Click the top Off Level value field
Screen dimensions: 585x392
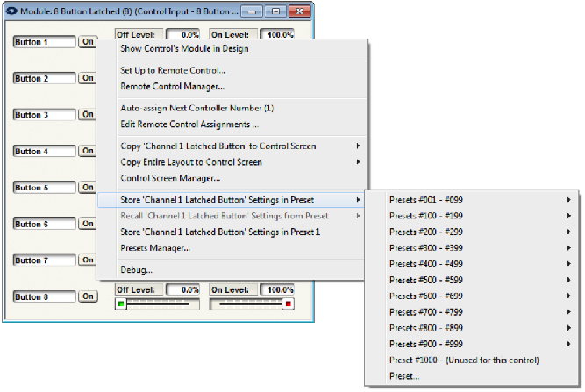[x=182, y=34]
